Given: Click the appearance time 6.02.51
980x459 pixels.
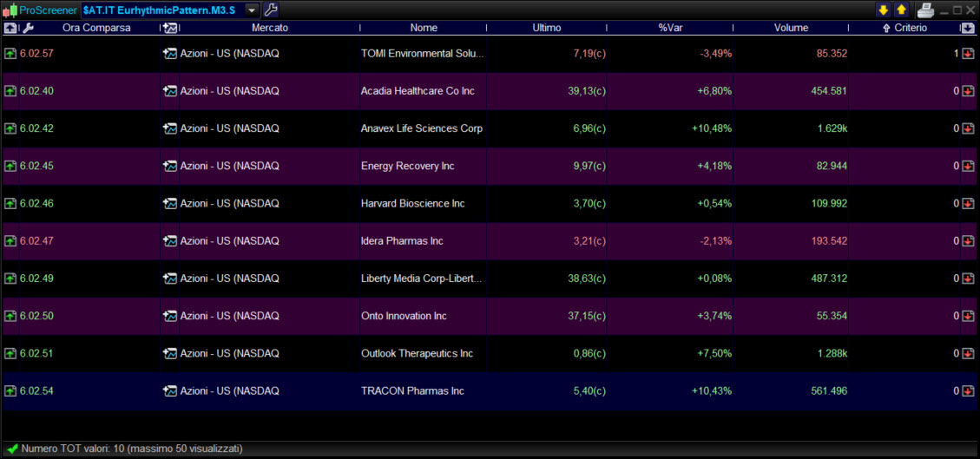Looking at the screenshot, I should point(36,353).
